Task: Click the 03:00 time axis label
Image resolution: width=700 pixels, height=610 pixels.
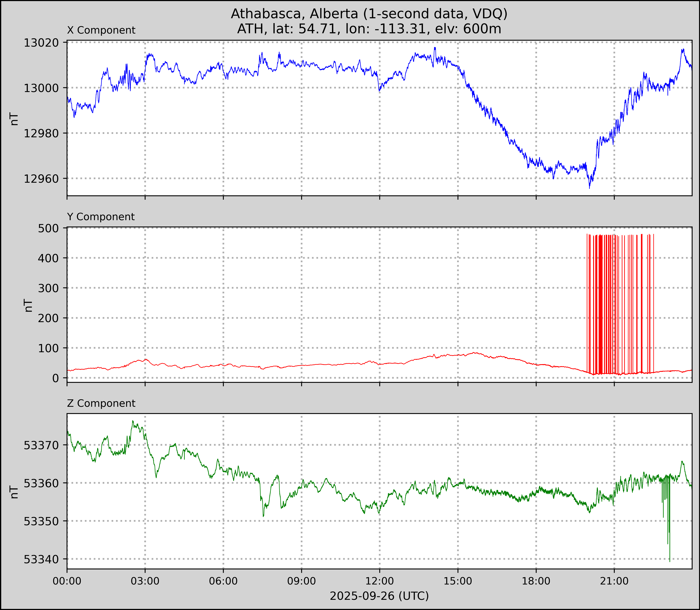Action: 145,581
